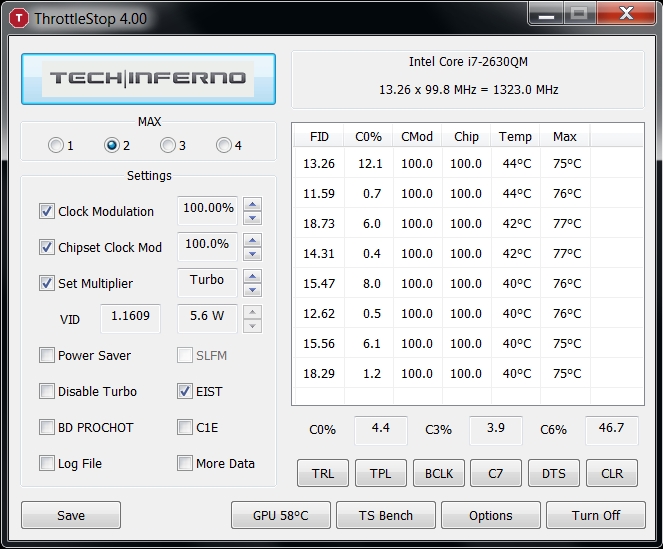Image resolution: width=663 pixels, height=549 pixels.
Task: Click the 5.6 W power value box
Action: pos(208,318)
